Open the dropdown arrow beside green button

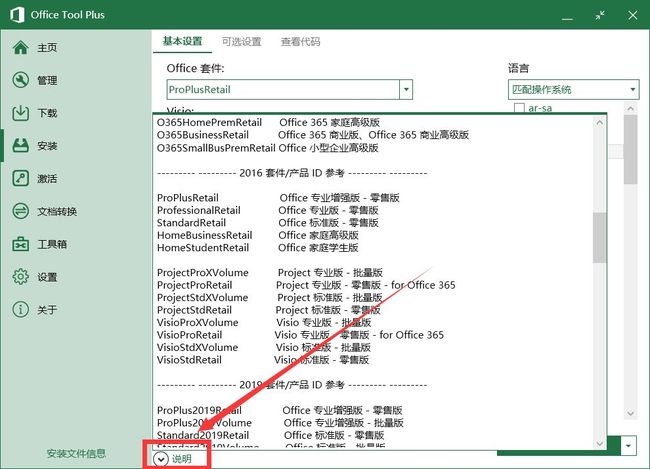(628, 446)
